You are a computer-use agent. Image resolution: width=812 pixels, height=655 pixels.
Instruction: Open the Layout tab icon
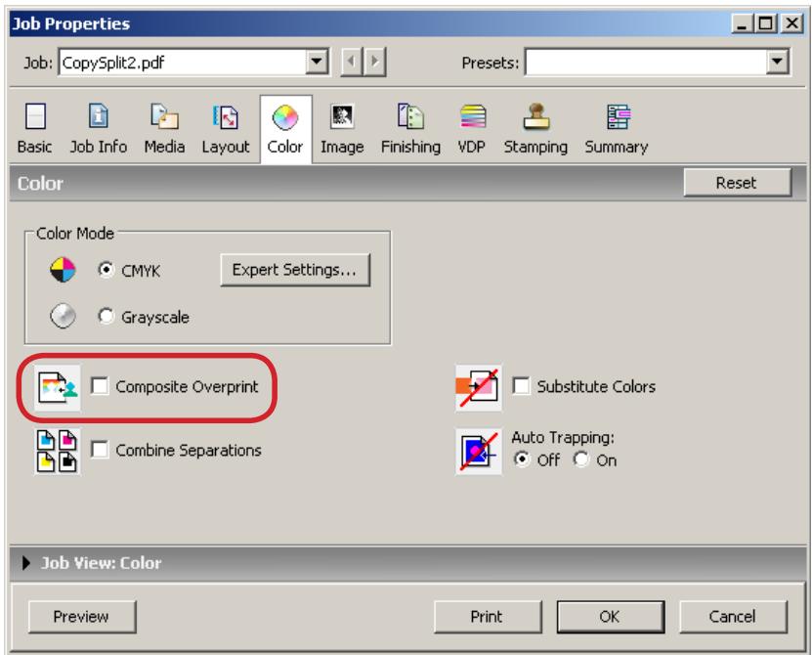(226, 116)
